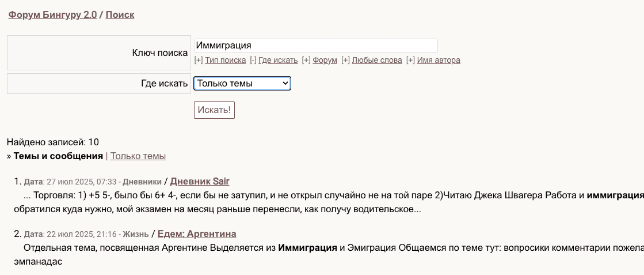Open the Только темы dropdown
The image size is (644, 275).
[x=242, y=84]
